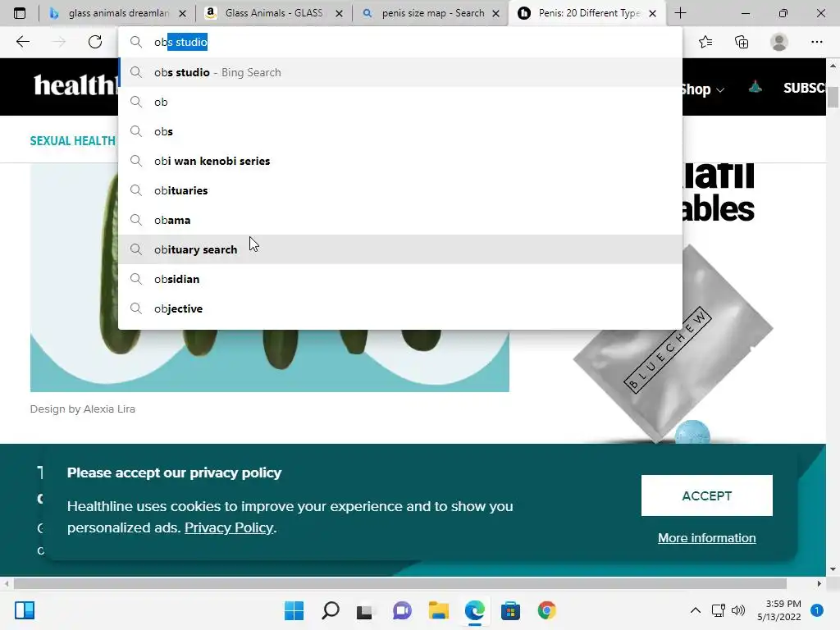Open the 'More information' link

point(706,538)
